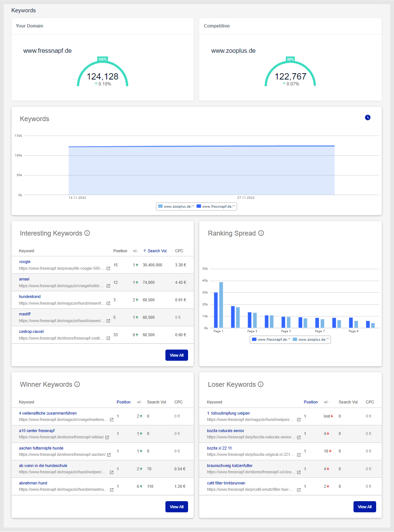
Task: Open info icon next to Ranking Spread
Action: click(x=261, y=233)
